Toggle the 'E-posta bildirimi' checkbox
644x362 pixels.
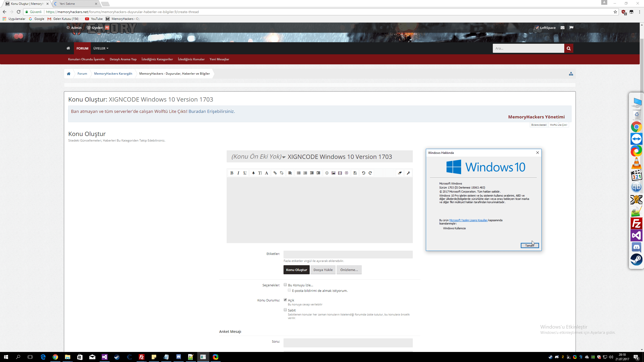[x=289, y=290]
